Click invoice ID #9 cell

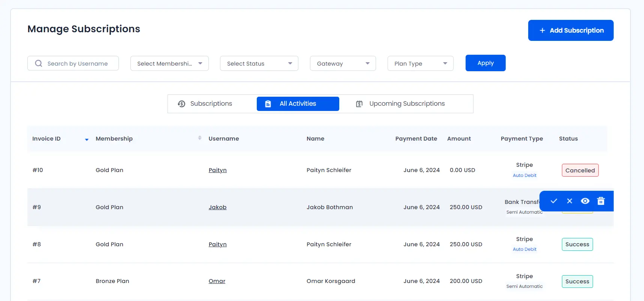coord(36,207)
